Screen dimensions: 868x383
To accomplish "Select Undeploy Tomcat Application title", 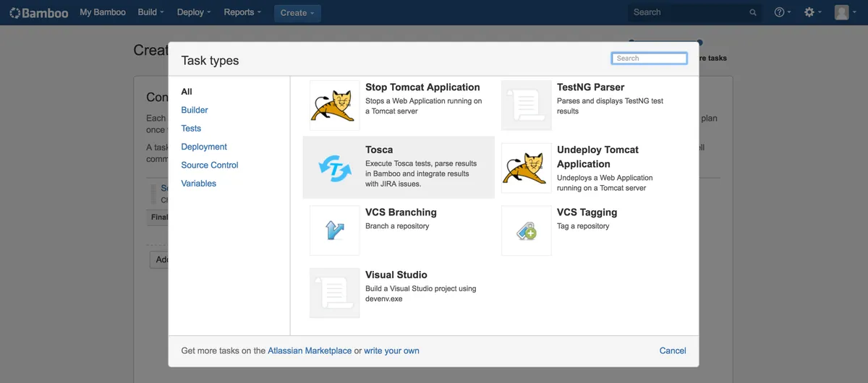I will [597, 157].
